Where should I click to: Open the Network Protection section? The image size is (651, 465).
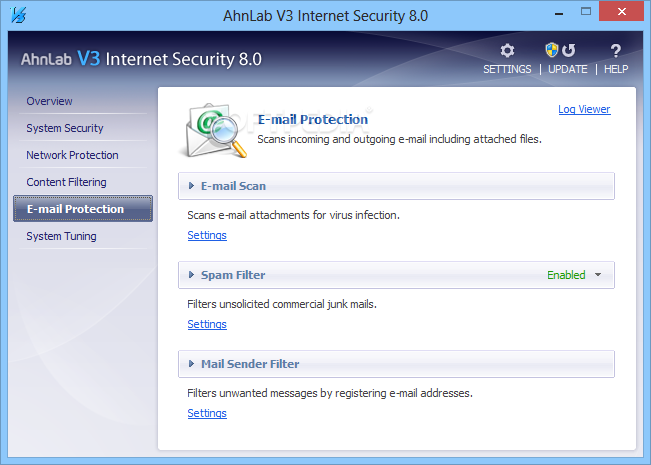point(72,155)
